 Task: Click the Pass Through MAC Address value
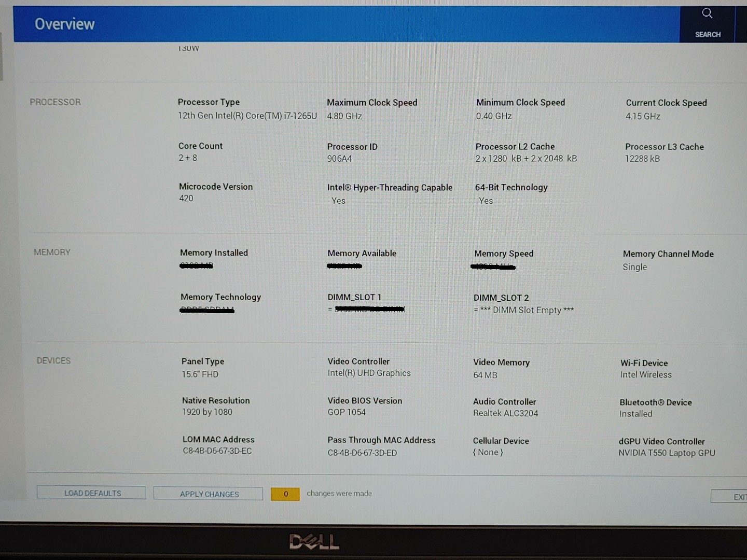point(362,453)
